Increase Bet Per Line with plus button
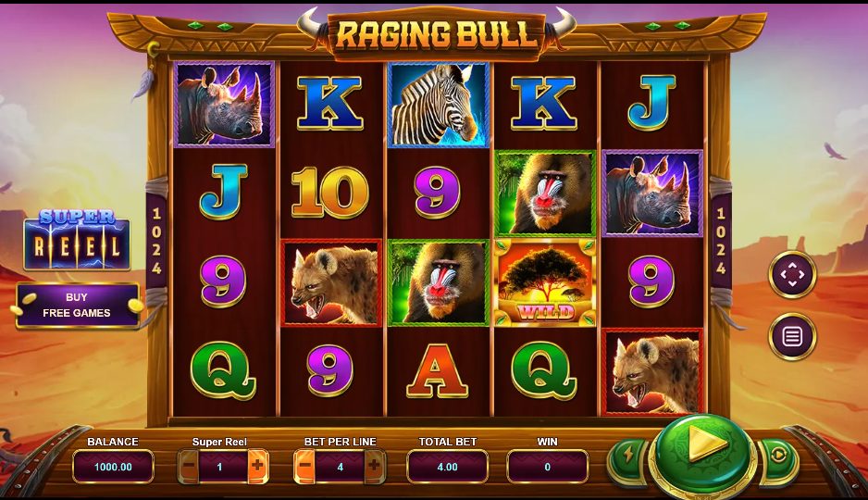The height and width of the screenshot is (500, 868). (374, 467)
